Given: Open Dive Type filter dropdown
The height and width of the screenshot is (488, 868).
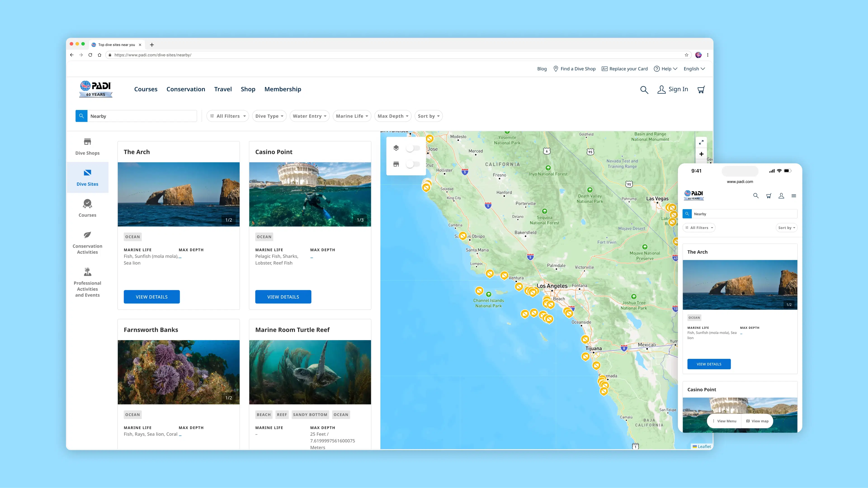Looking at the screenshot, I should click(x=269, y=116).
